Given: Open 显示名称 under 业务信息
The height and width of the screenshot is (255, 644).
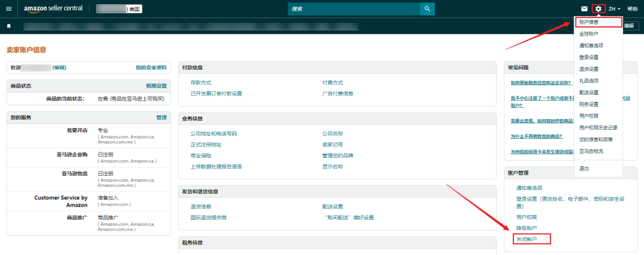Looking at the screenshot, I should coord(333,167).
